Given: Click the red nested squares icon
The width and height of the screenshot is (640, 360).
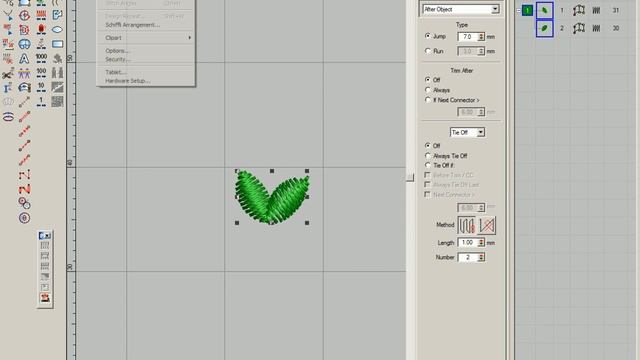Looking at the screenshot, I should [x=24, y=30].
